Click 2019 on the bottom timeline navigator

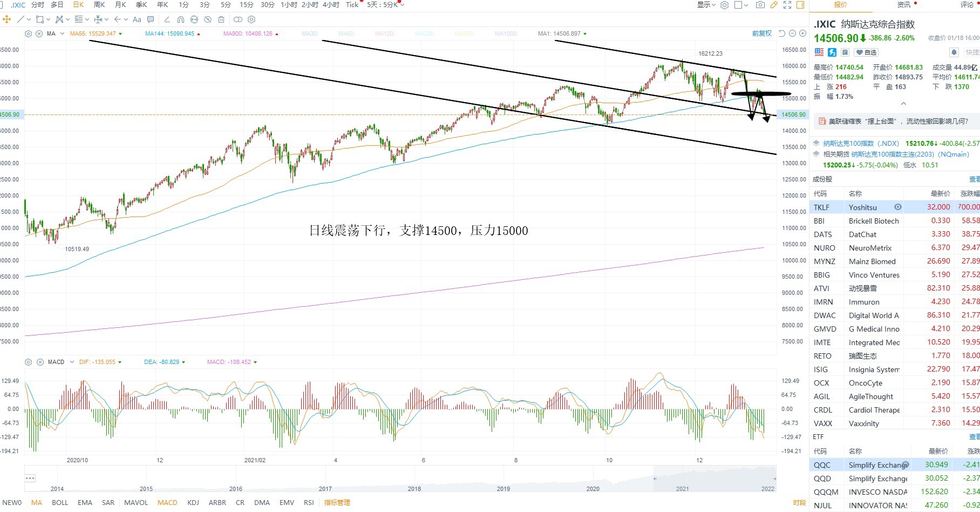click(x=503, y=489)
